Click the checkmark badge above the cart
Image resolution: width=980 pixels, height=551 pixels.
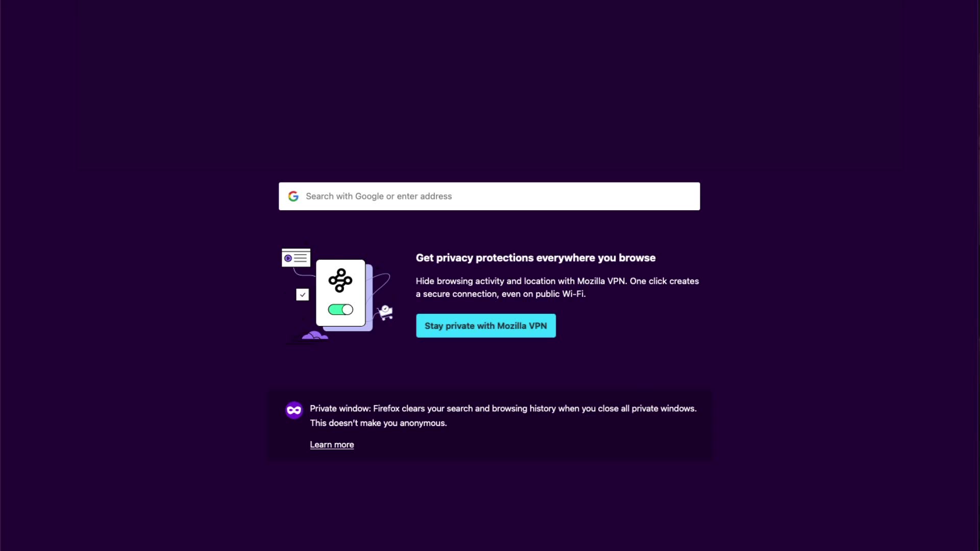(x=385, y=308)
